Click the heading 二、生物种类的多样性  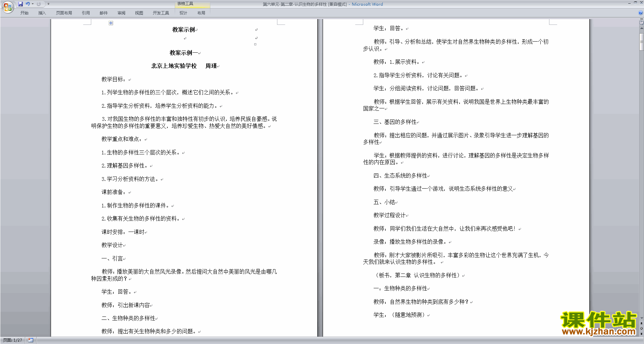click(x=128, y=318)
